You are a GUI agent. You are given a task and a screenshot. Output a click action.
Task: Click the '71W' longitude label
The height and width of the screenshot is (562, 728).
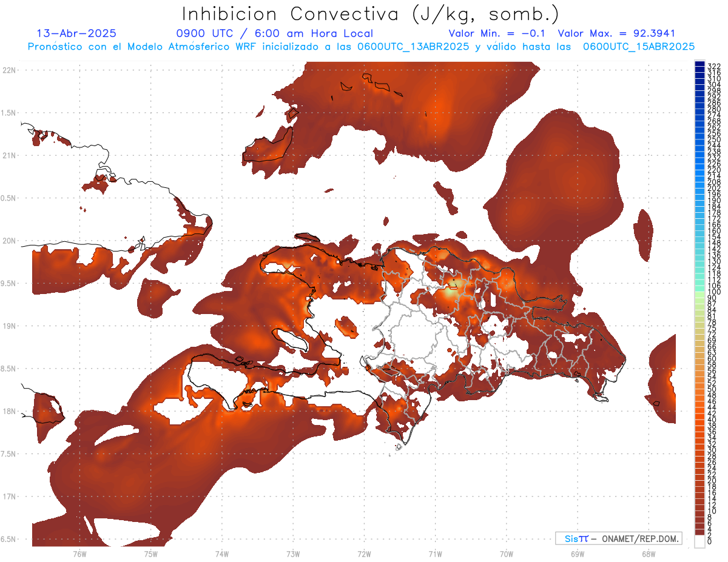(x=436, y=554)
